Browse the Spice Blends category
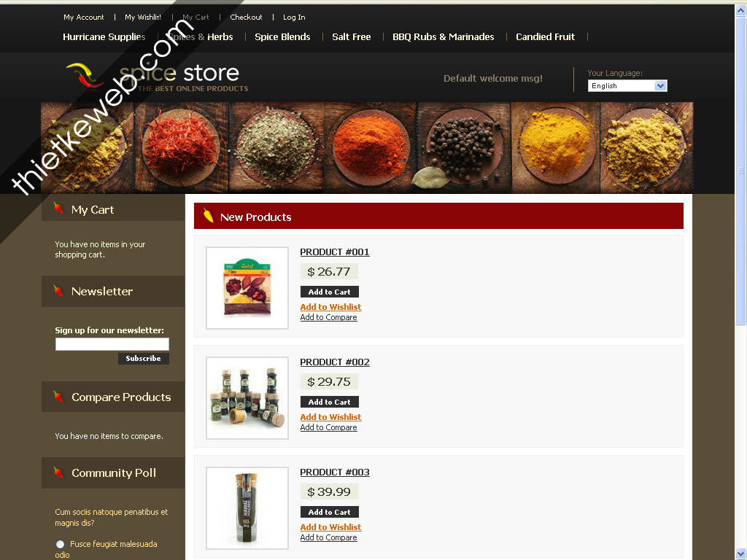 (x=282, y=36)
